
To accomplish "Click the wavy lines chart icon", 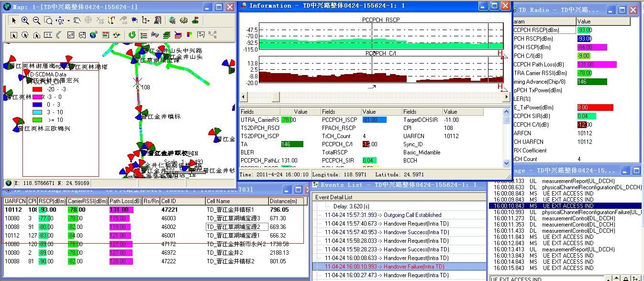I will click(x=155, y=35).
